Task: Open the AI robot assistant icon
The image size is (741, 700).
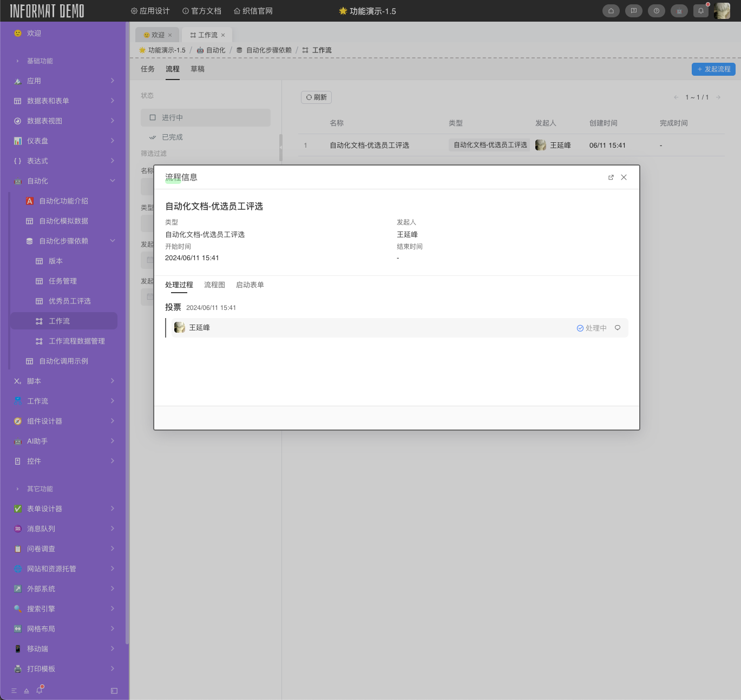Action: [x=679, y=11]
